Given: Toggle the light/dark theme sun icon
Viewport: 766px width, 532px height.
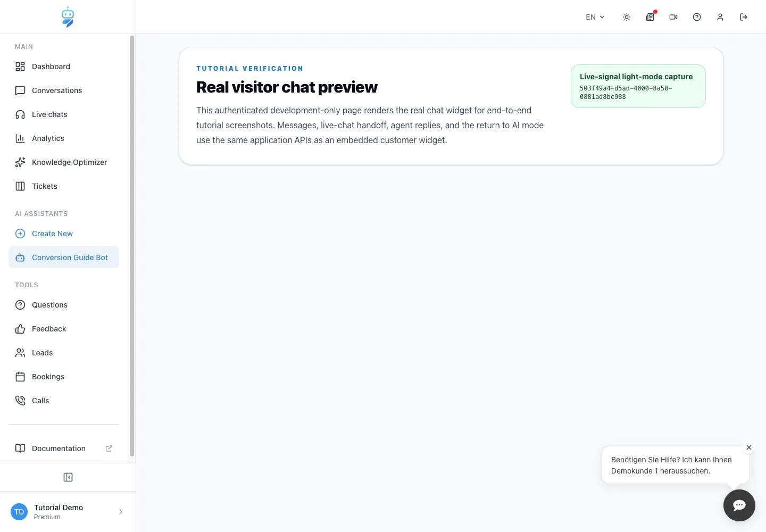Looking at the screenshot, I should click(x=627, y=17).
